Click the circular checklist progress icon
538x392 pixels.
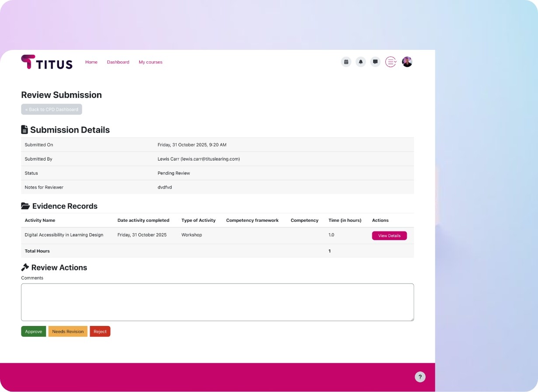click(391, 62)
